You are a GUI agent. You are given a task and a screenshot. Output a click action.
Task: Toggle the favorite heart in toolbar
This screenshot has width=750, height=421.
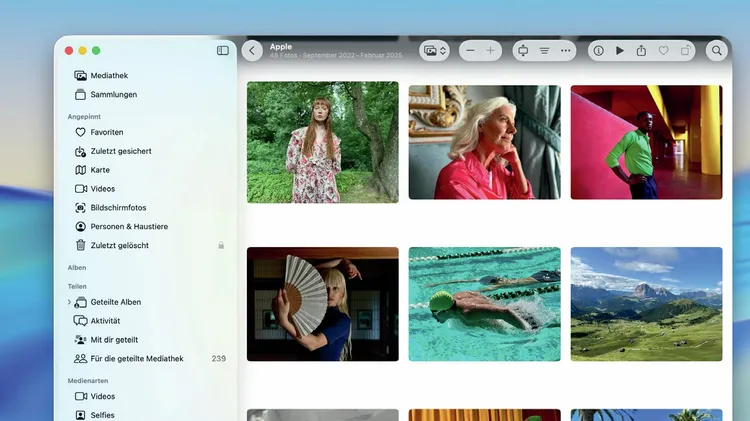663,50
